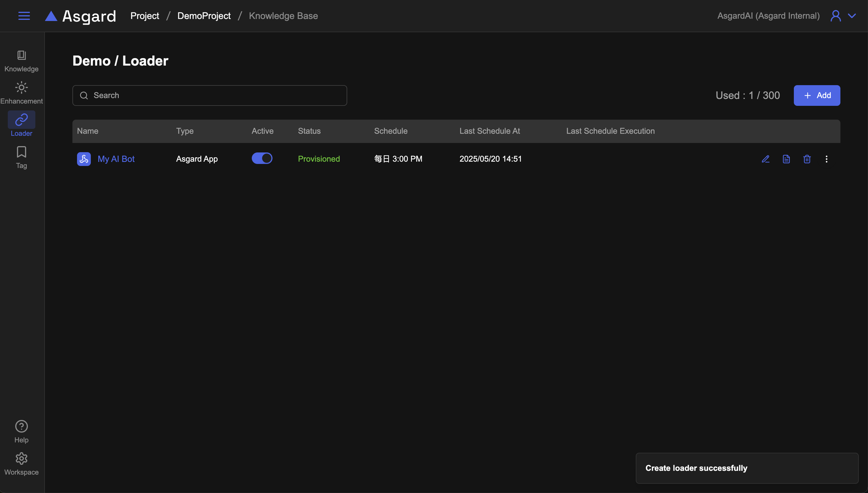Edit My AI Bot with pencil icon

765,159
